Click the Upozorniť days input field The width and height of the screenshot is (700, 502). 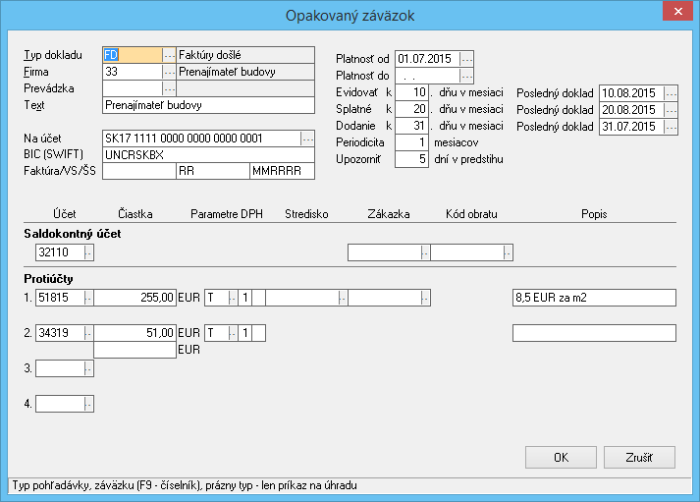pos(412,159)
